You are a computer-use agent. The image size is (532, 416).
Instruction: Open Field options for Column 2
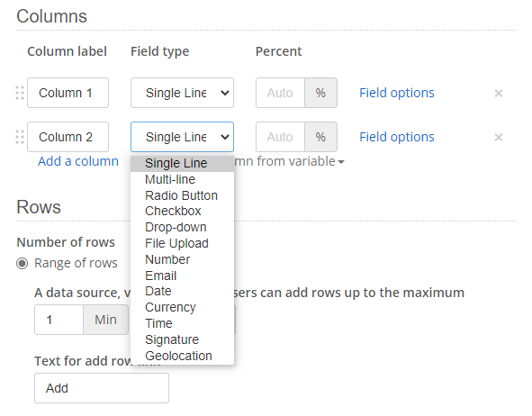point(397,137)
